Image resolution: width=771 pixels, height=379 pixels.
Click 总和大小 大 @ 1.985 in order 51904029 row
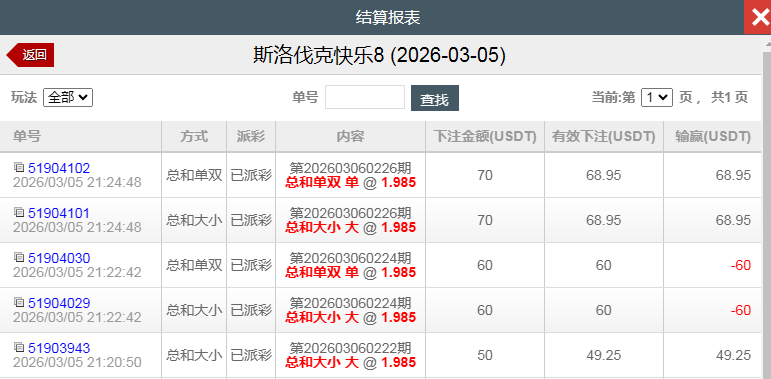click(x=350, y=318)
